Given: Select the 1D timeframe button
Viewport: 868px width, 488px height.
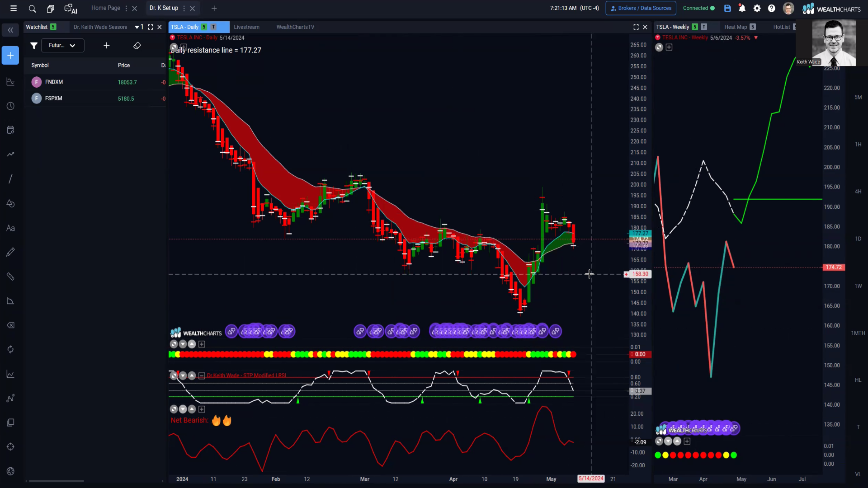Looking at the screenshot, I should 858,239.
